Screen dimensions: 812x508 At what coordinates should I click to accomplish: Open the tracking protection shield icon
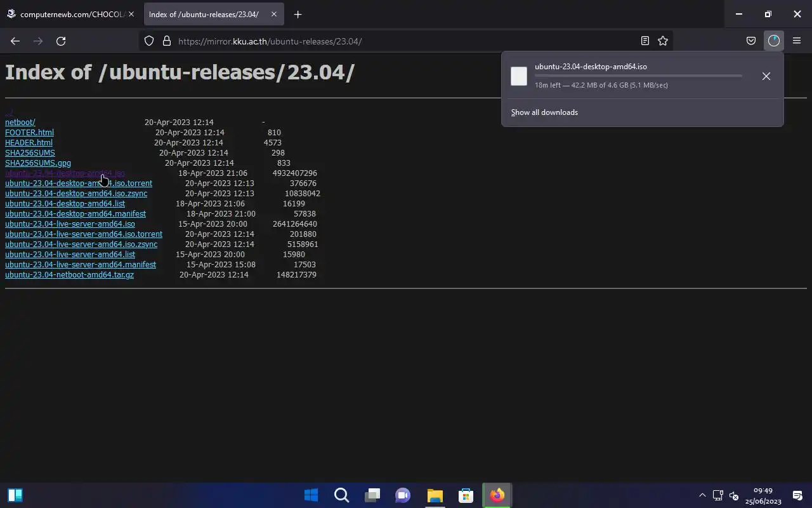[x=149, y=41]
